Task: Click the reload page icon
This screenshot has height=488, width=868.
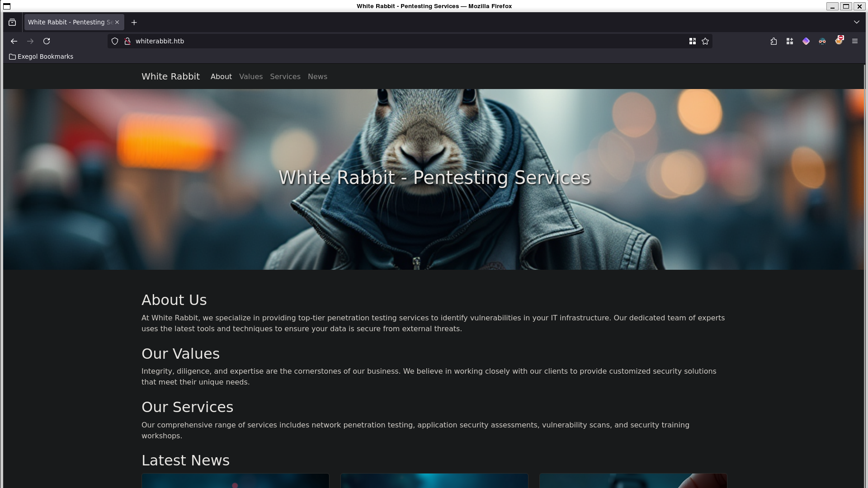Action: tap(47, 41)
